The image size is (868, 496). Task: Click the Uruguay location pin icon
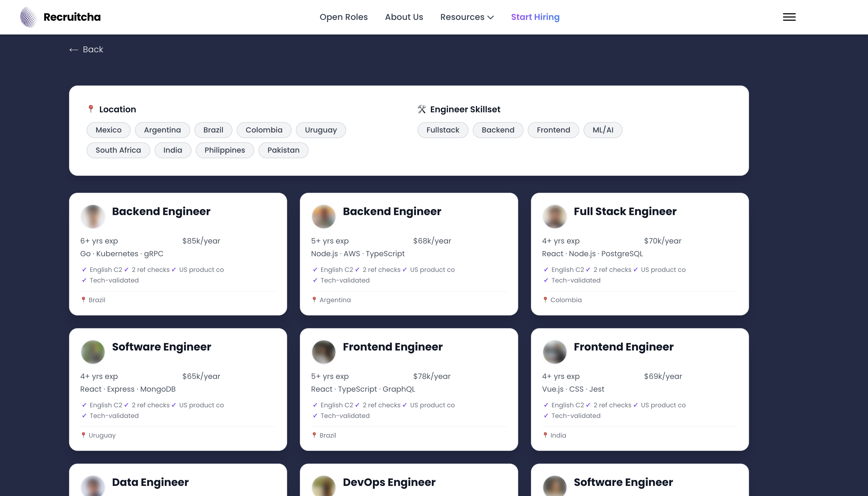tap(83, 435)
